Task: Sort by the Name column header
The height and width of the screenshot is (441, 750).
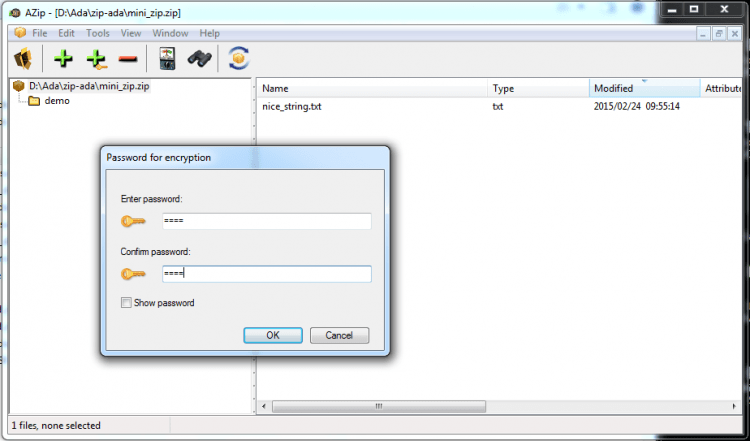Action: click(x=372, y=88)
